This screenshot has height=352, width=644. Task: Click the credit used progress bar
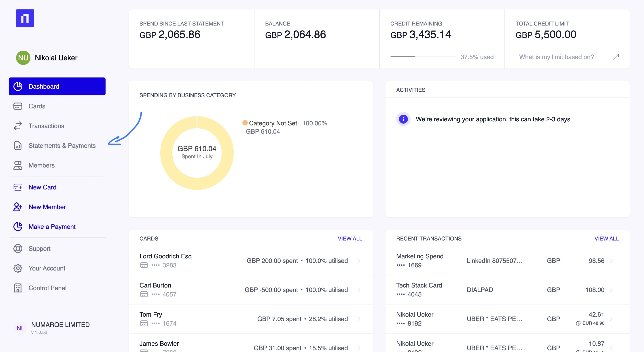click(x=423, y=57)
